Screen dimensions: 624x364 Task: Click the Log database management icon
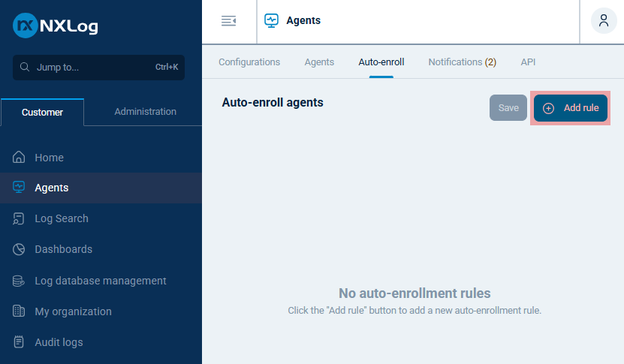pyautogui.click(x=20, y=281)
